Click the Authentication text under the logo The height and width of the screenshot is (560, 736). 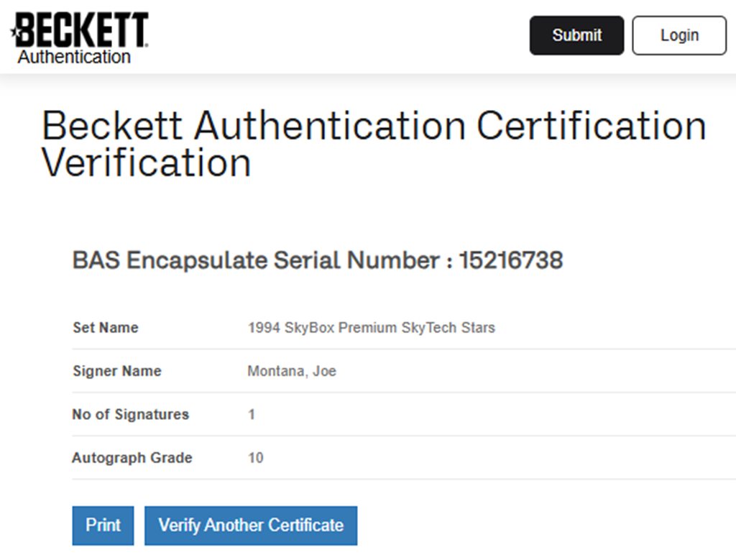pos(74,57)
